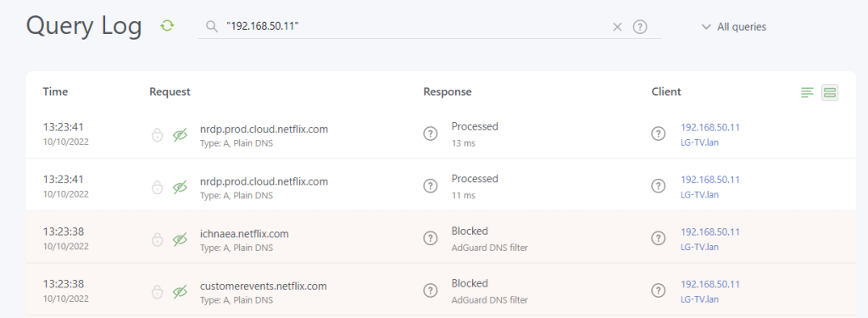The height and width of the screenshot is (318, 868).
Task: Toggle tracker eye icon for ichnaea.netflix.com
Action: [180, 239]
